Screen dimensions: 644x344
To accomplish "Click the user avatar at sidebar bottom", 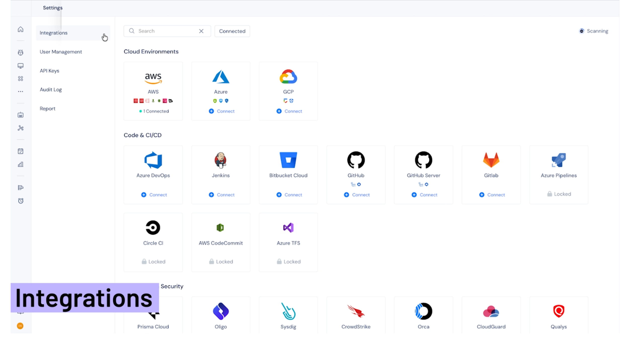I will click(20, 326).
